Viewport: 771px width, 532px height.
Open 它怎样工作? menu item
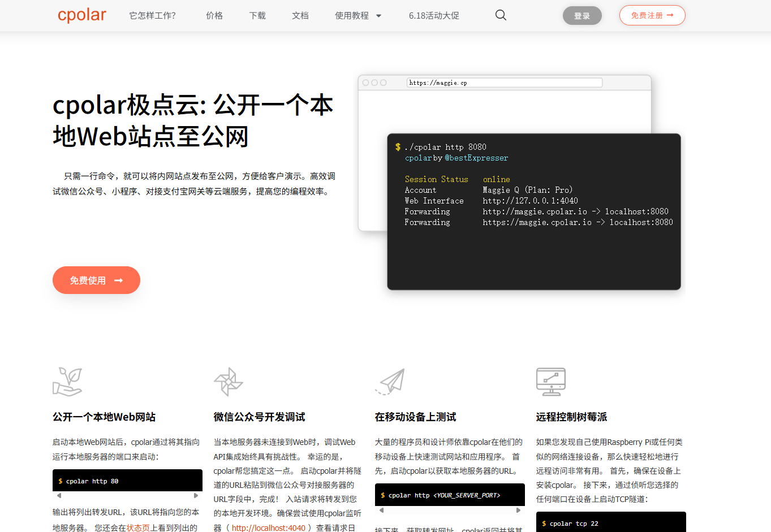[152, 15]
